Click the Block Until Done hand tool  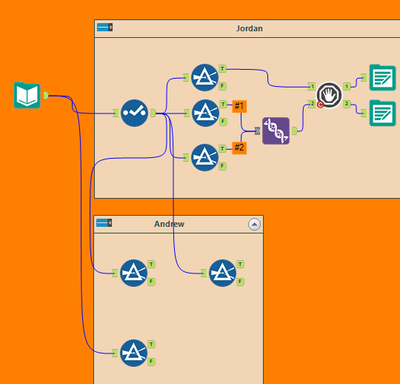tap(329, 95)
